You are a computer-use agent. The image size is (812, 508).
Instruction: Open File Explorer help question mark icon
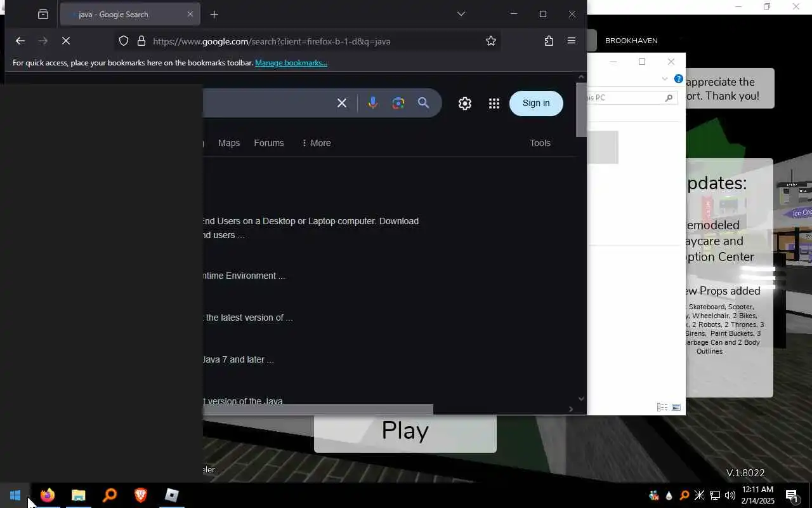coord(679,79)
